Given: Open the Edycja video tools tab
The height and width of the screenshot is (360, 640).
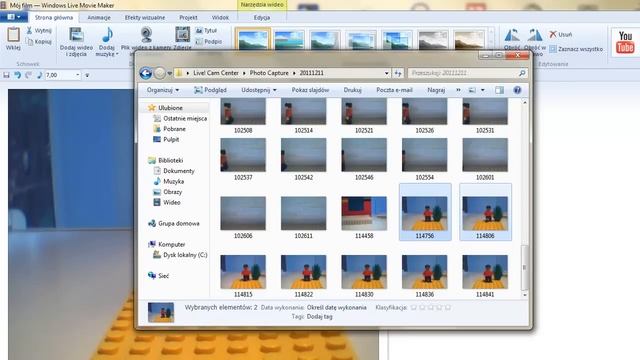Looking at the screenshot, I should pyautogui.click(x=262, y=18).
